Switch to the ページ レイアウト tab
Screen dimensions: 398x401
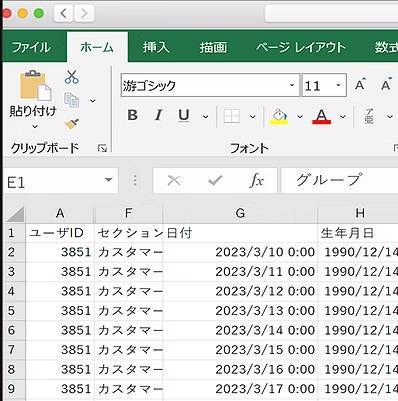pos(301,47)
